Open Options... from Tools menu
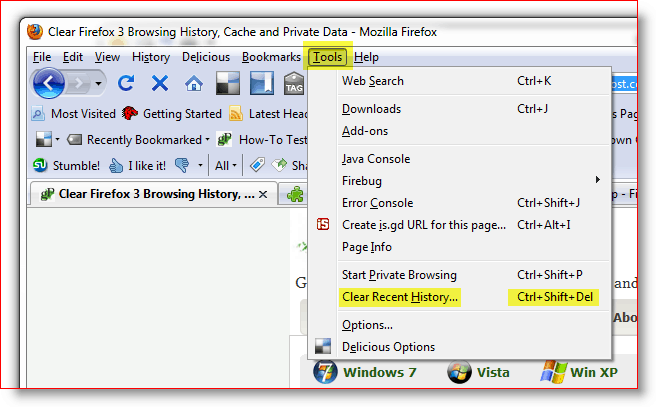 pos(459,325)
